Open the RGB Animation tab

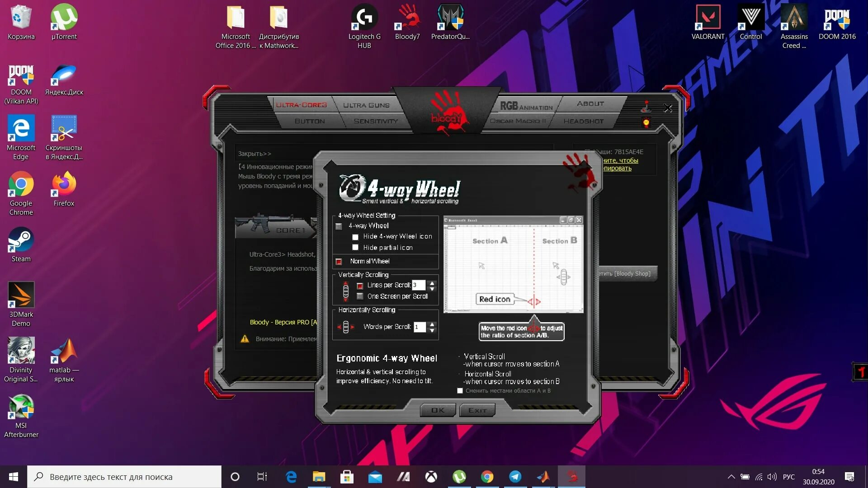pyautogui.click(x=526, y=106)
